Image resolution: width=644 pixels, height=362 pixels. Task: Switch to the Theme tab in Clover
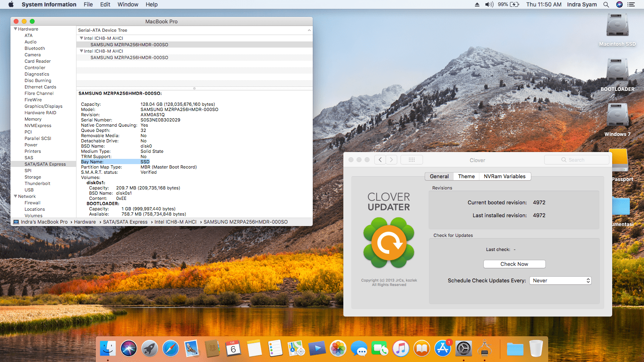(466, 176)
